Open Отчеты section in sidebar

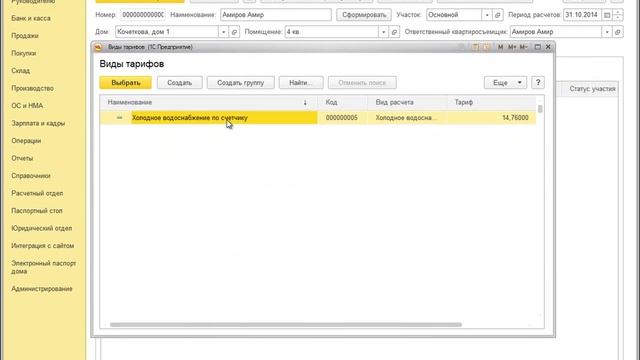[22, 158]
